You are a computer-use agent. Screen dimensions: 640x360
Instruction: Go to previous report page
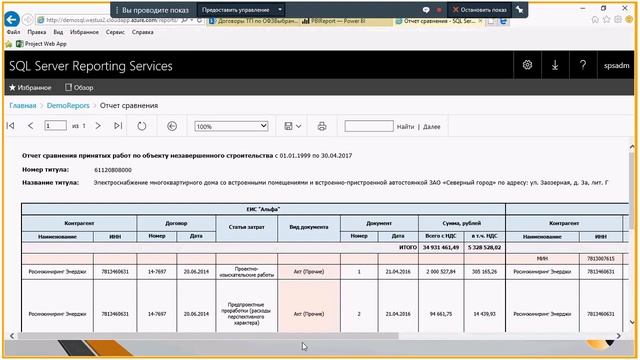(x=31, y=126)
